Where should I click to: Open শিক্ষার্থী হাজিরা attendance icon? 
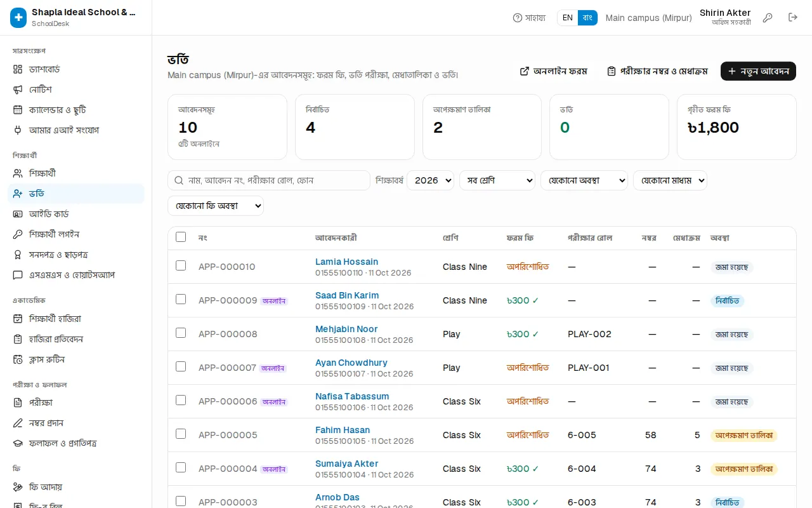18,319
